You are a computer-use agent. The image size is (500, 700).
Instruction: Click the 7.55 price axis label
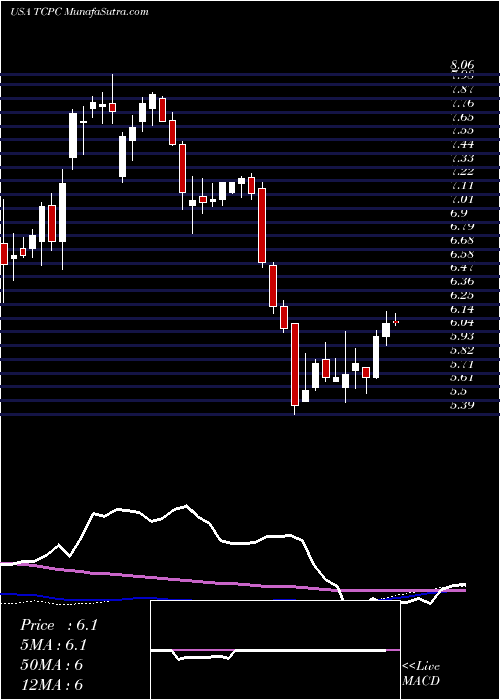click(463, 130)
